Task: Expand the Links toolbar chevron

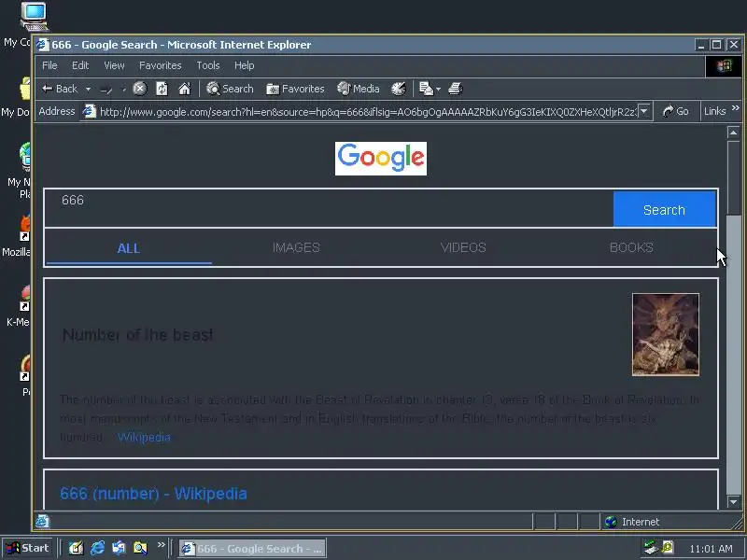Action: tap(736, 108)
